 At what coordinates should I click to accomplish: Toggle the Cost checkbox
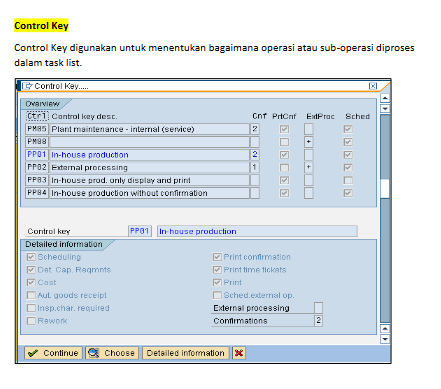point(31,282)
